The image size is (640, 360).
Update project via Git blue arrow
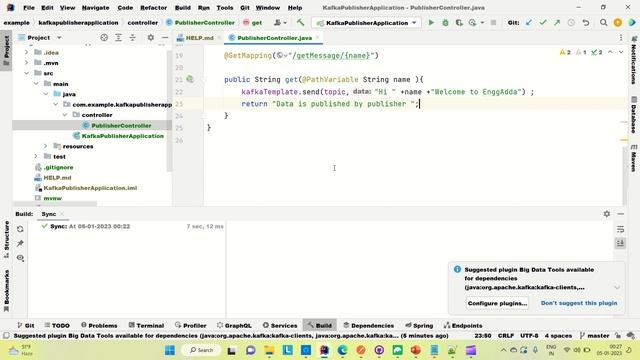tap(529, 23)
